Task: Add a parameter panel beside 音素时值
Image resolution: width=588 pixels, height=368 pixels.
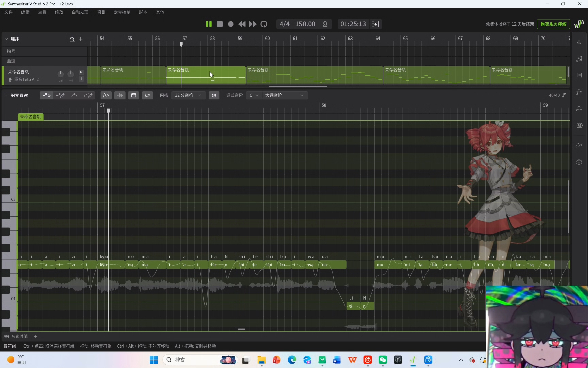Action: pyautogui.click(x=36, y=336)
